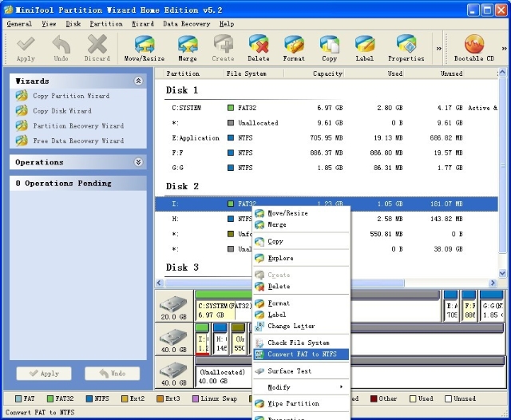Click scroll up arrow of partition list

pos(502,72)
